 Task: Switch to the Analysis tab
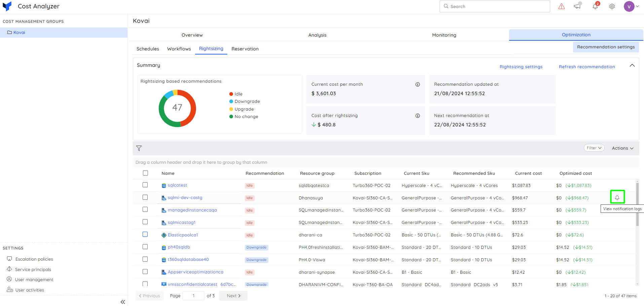coord(317,35)
